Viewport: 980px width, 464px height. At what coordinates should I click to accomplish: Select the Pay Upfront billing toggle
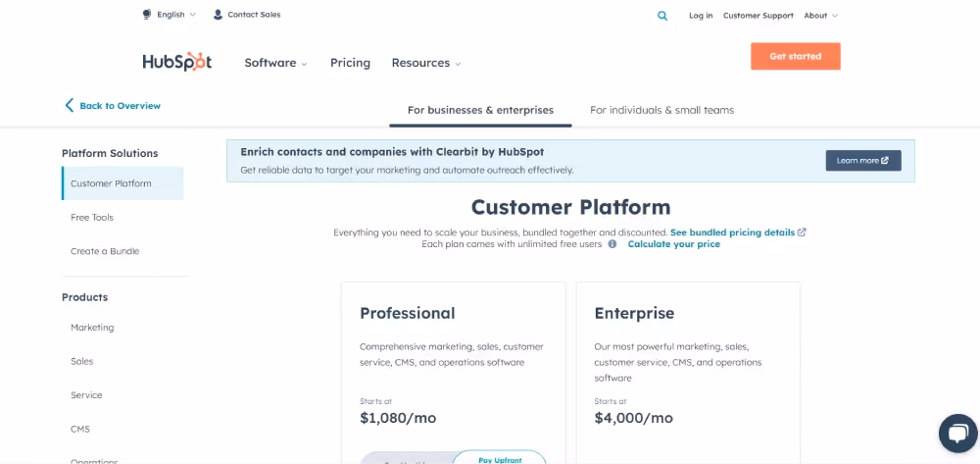[x=500, y=458]
